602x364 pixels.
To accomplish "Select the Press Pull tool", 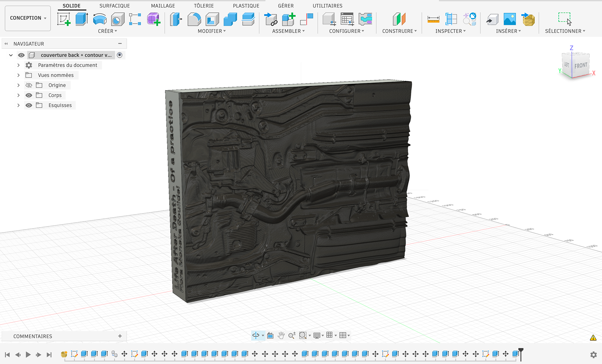I will (x=176, y=19).
